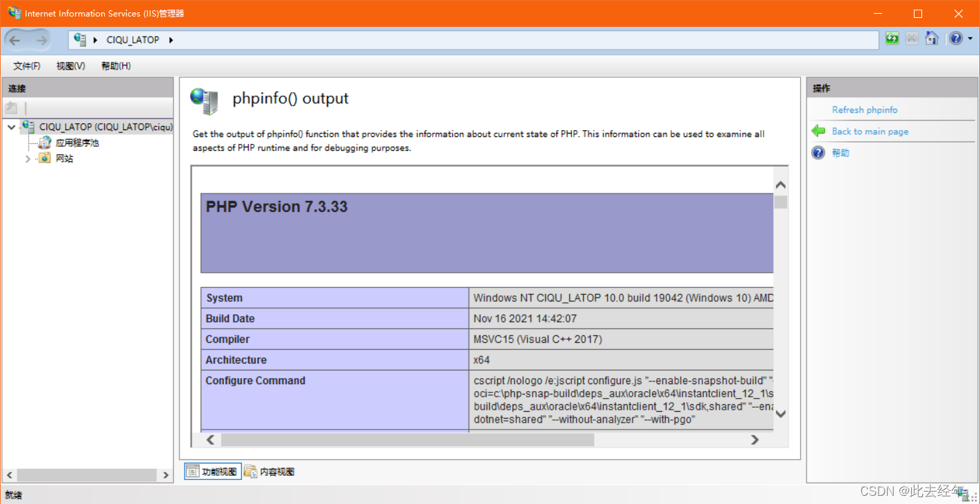Click the stop loading icon
This screenshot has height=504, width=980.
click(x=912, y=39)
